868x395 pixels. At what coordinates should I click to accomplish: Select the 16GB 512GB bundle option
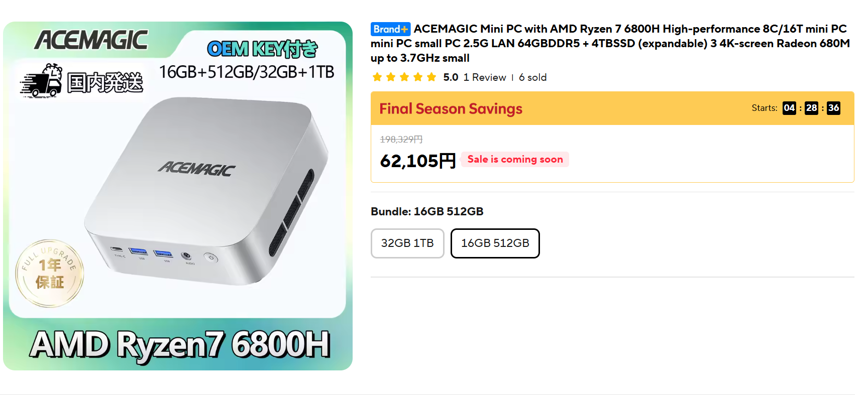point(495,243)
